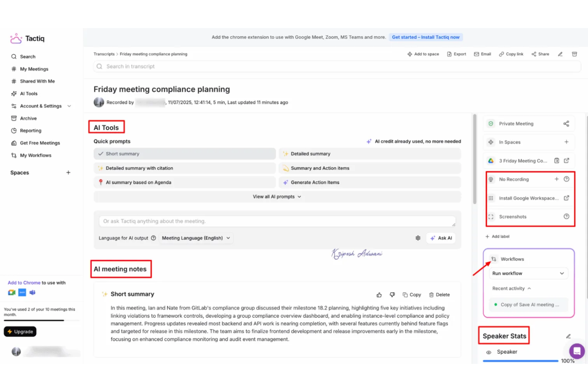Run the Generate Action Items prompt
The image size is (588, 392).
[370, 182]
